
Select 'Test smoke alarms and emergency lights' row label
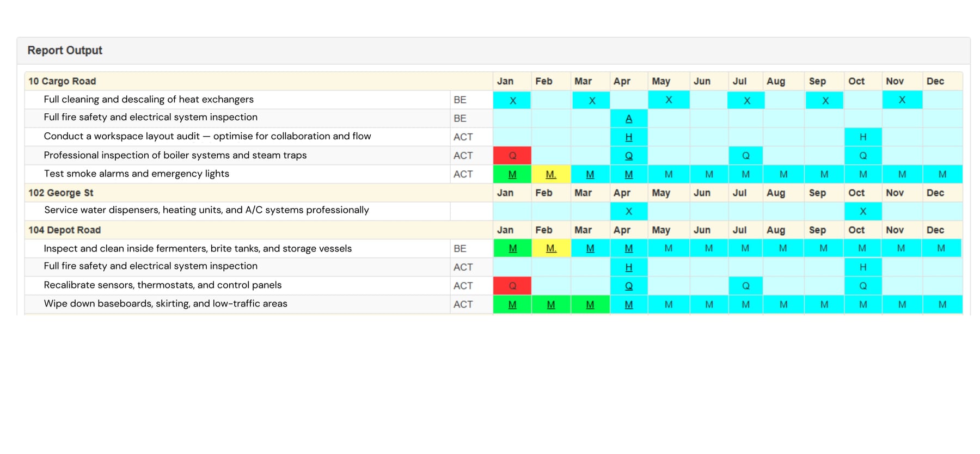(137, 174)
